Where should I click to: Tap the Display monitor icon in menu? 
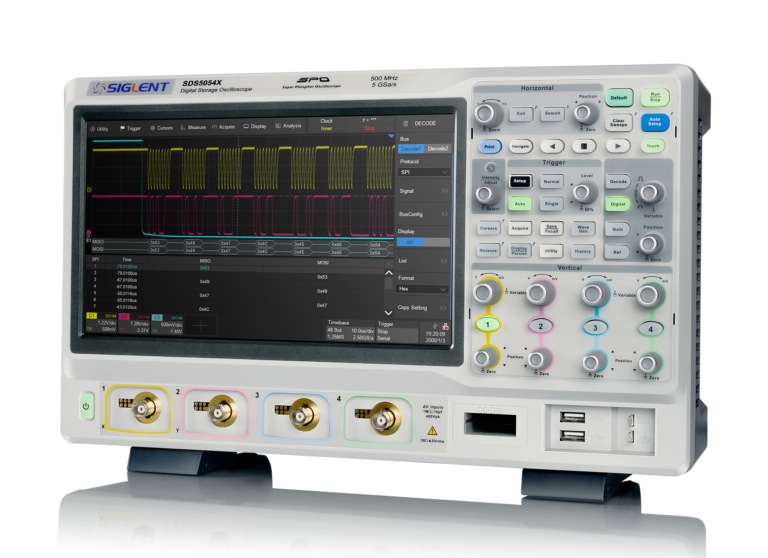click(246, 127)
